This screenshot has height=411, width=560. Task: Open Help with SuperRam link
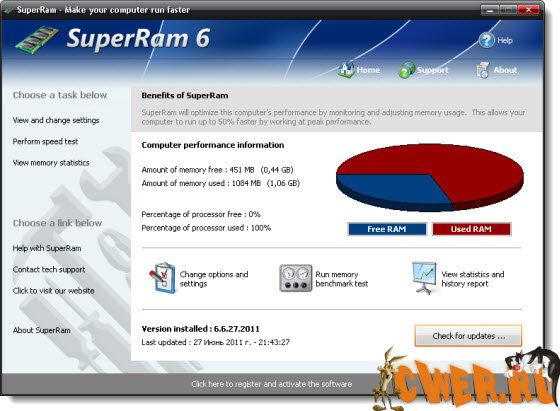(x=47, y=248)
